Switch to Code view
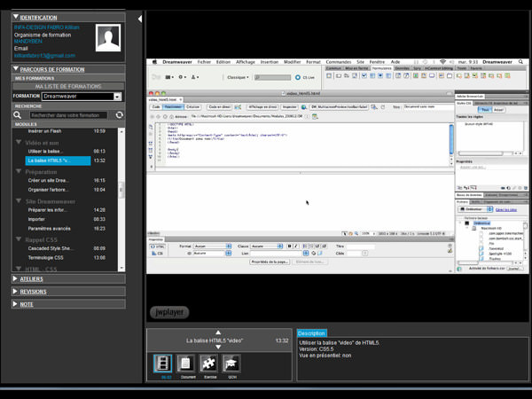This screenshot has height=399, width=532. 156,107
